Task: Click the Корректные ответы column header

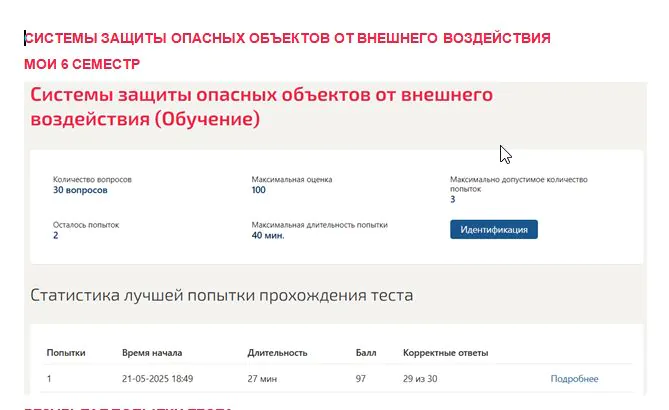Action: point(445,353)
